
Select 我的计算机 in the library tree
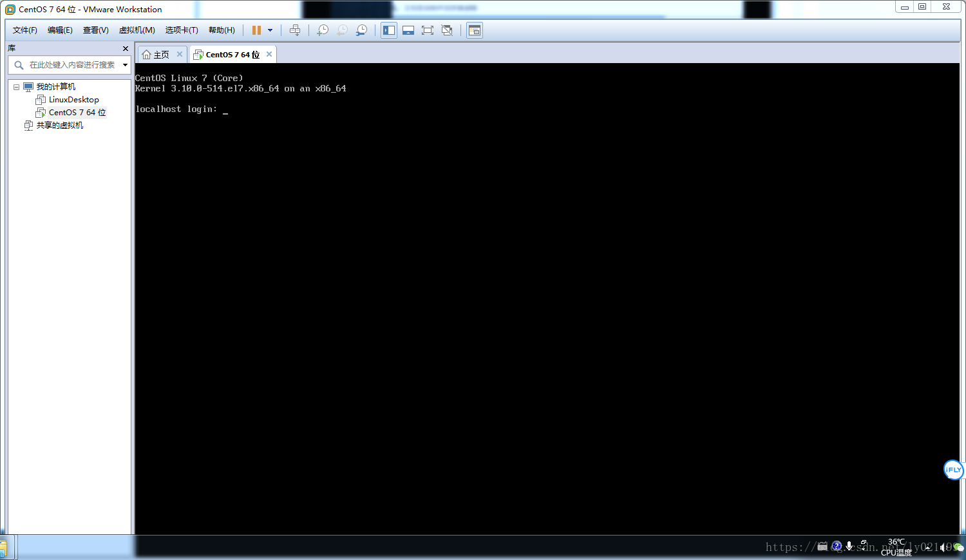tap(55, 87)
